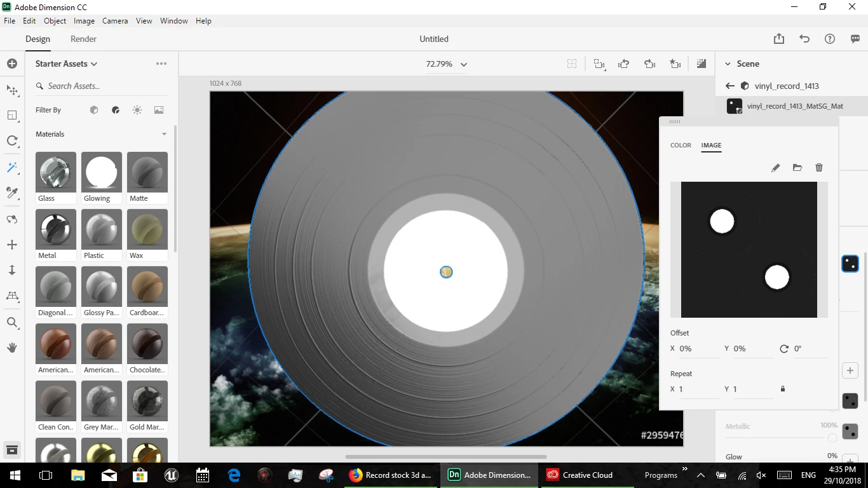Click the Metallic slider handle
This screenshot has height=488, width=868.
832,437
